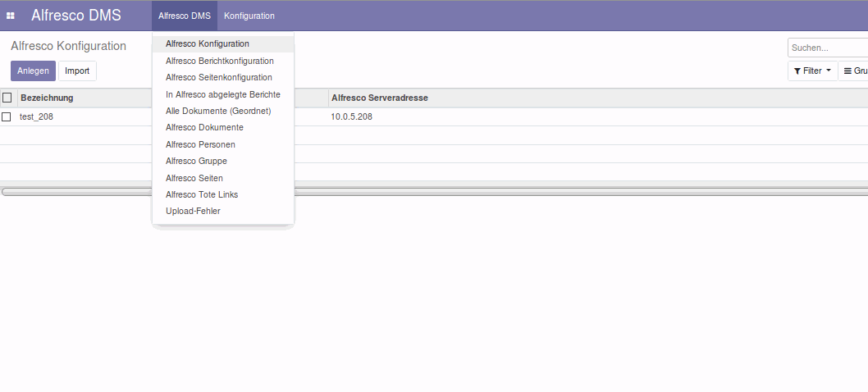Click the Import button
This screenshot has height=392, width=868.
pos(77,71)
